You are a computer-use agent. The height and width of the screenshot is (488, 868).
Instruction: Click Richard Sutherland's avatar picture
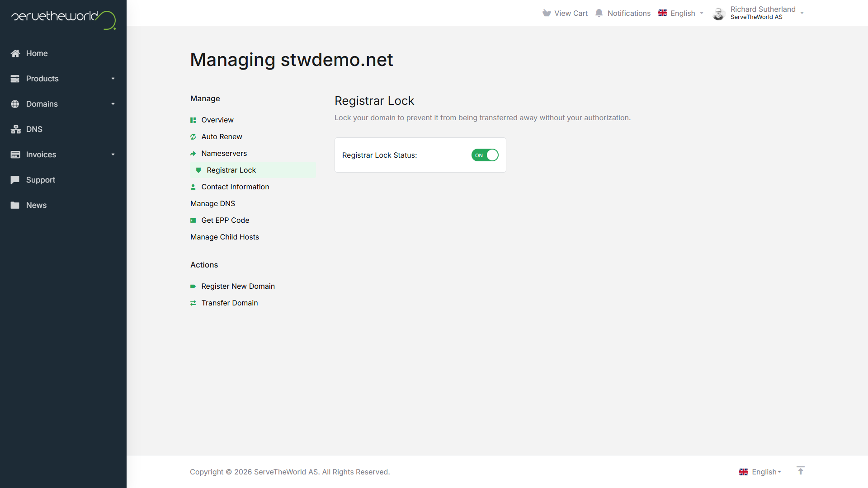point(719,14)
